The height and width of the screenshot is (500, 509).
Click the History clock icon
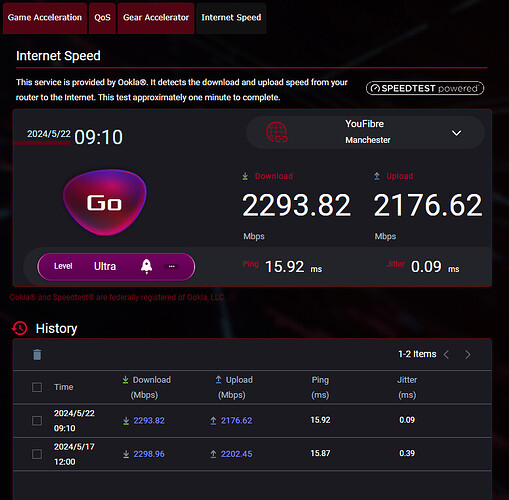[x=20, y=328]
